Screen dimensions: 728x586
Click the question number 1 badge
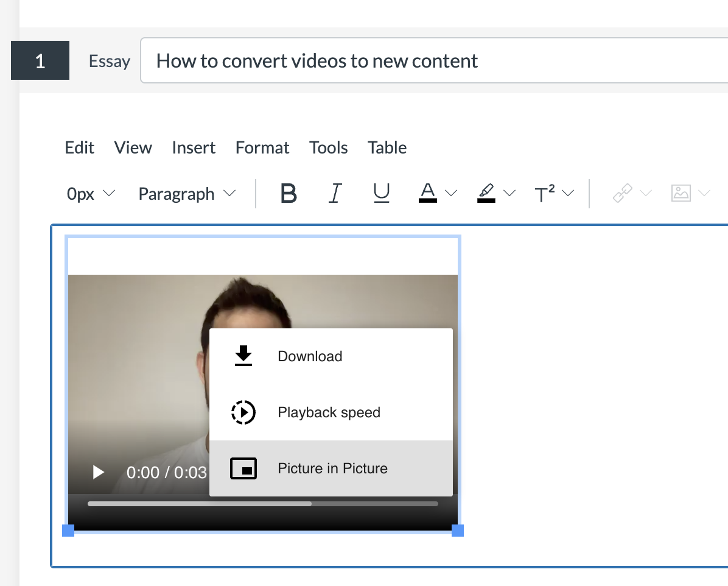point(40,60)
